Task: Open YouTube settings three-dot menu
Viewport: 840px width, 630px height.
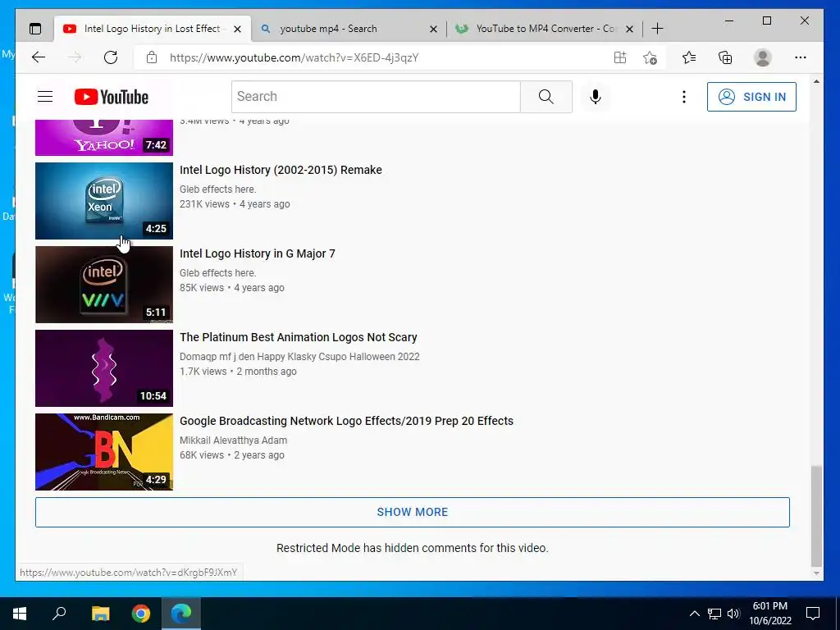Action: click(x=683, y=97)
